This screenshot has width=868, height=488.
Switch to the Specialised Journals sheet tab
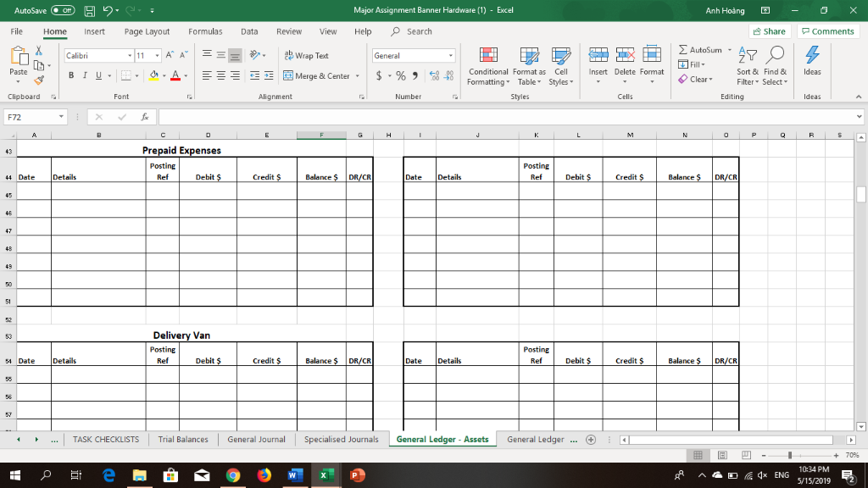pos(342,439)
